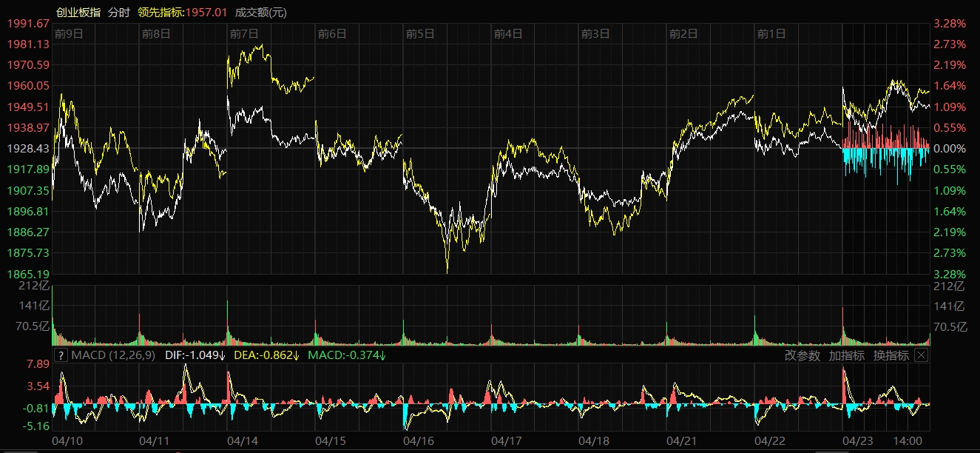
Task: Select the 前9日 day label
Action: tap(68, 33)
